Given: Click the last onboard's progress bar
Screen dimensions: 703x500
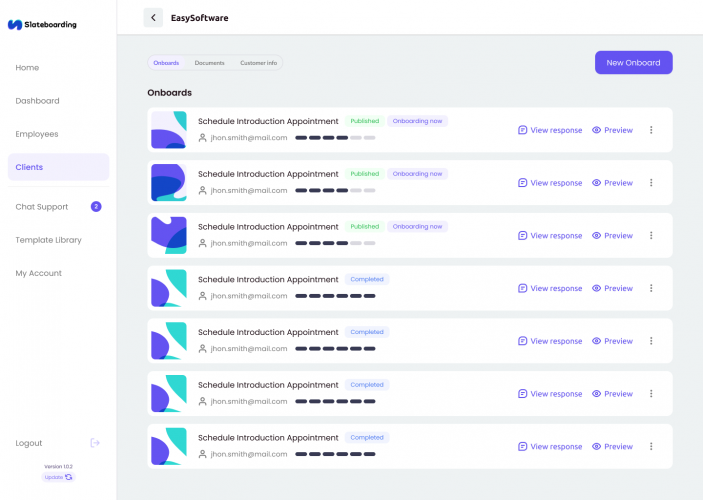Looking at the screenshot, I should [x=335, y=454].
